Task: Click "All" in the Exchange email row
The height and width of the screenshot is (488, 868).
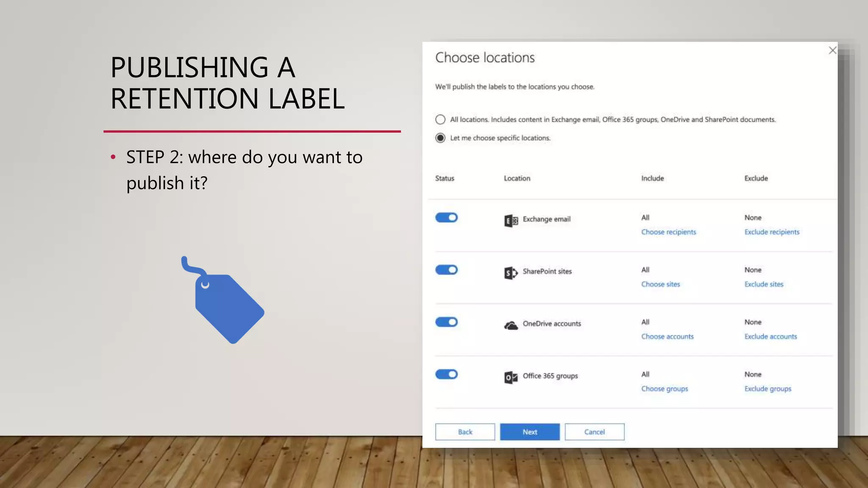Action: (645, 218)
